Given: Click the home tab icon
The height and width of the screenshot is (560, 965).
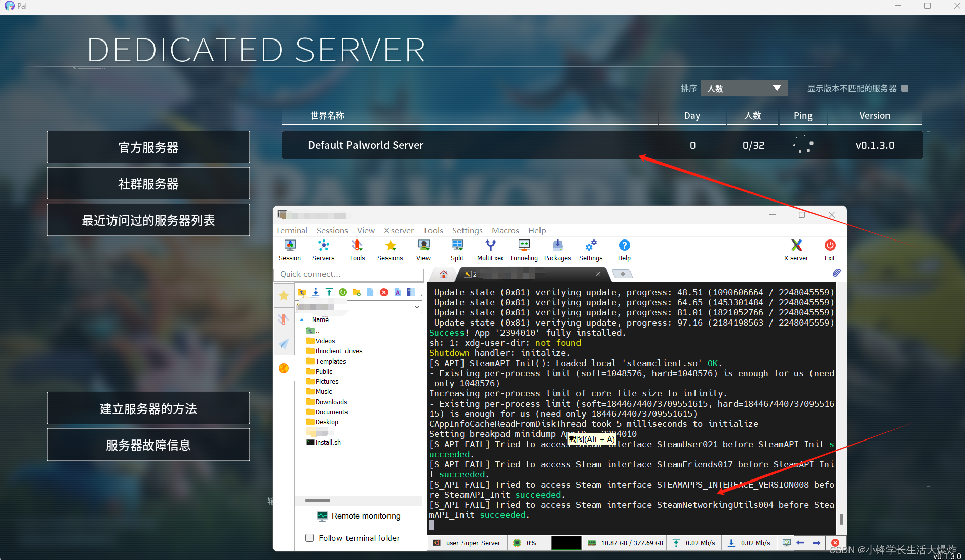Looking at the screenshot, I should coord(444,274).
